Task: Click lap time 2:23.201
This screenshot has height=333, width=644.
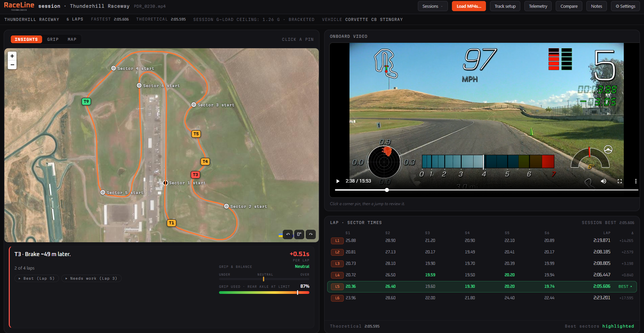Action: coord(602,298)
